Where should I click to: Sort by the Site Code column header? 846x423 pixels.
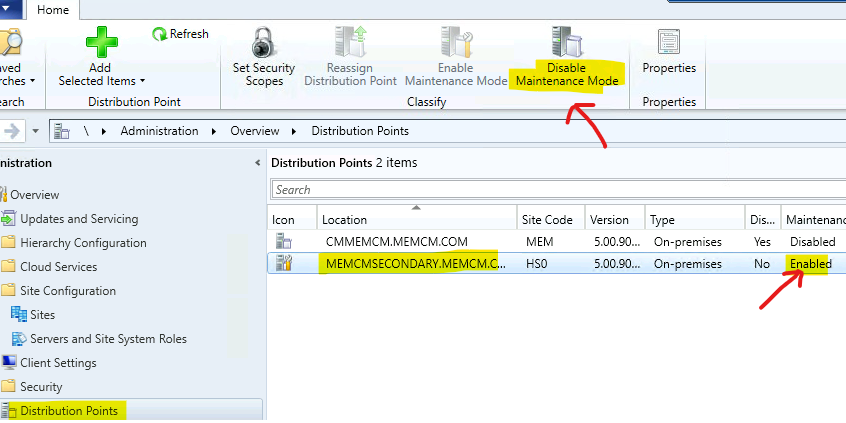coord(551,220)
